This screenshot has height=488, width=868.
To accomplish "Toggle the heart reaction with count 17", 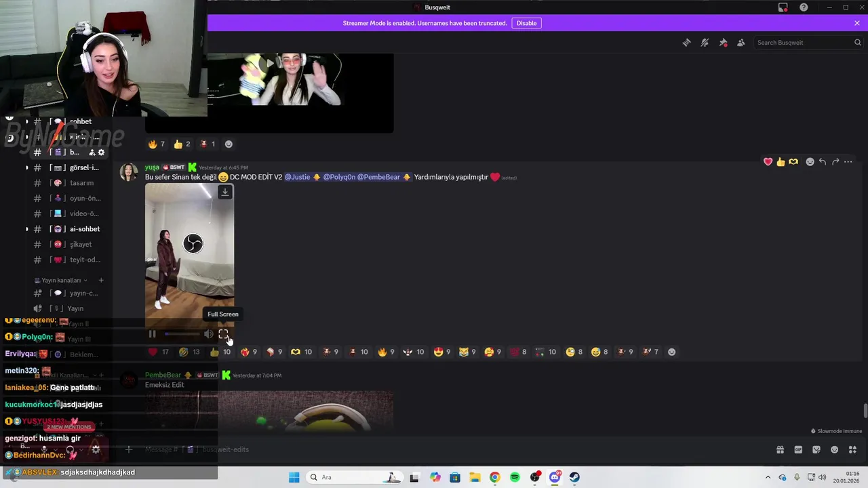I will point(158,352).
